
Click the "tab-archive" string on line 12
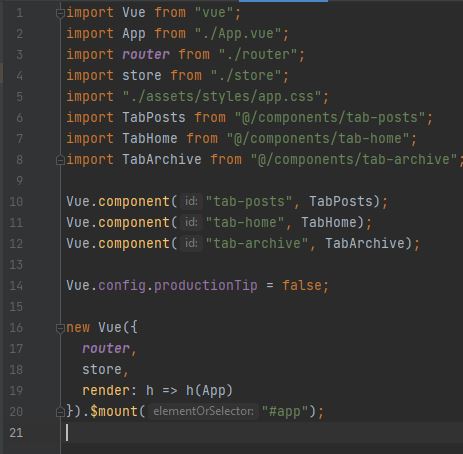point(257,244)
